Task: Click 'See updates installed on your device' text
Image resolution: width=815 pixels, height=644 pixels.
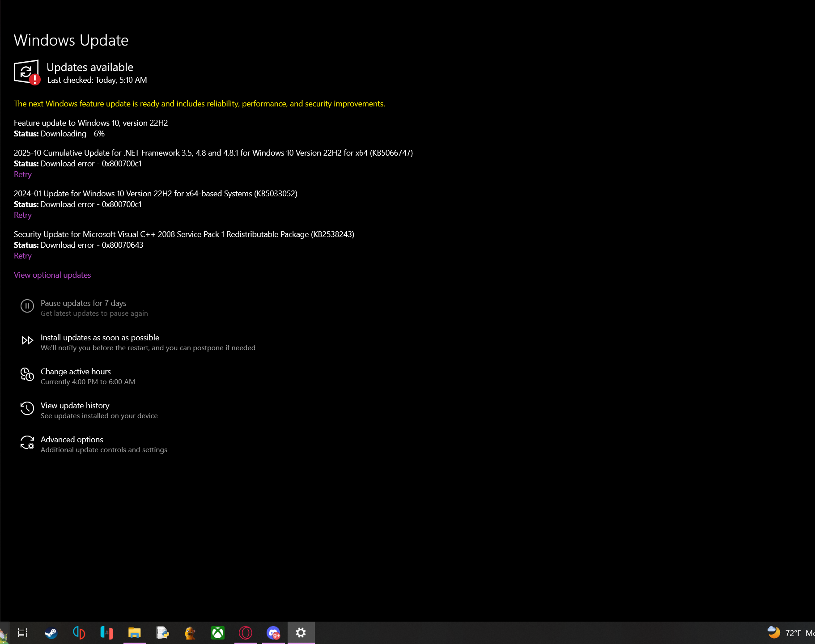Action: tap(99, 416)
